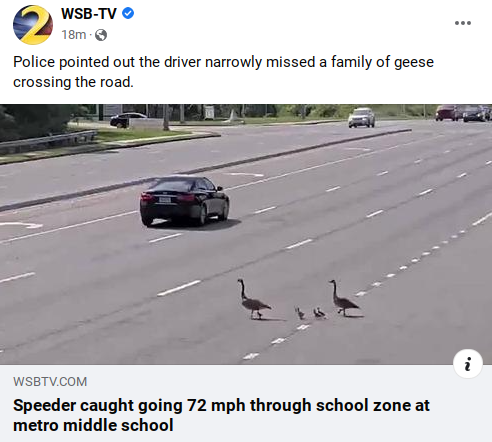This screenshot has height=442, width=492.
Task: Click the geese family in the preview image
Action: tap(299, 299)
